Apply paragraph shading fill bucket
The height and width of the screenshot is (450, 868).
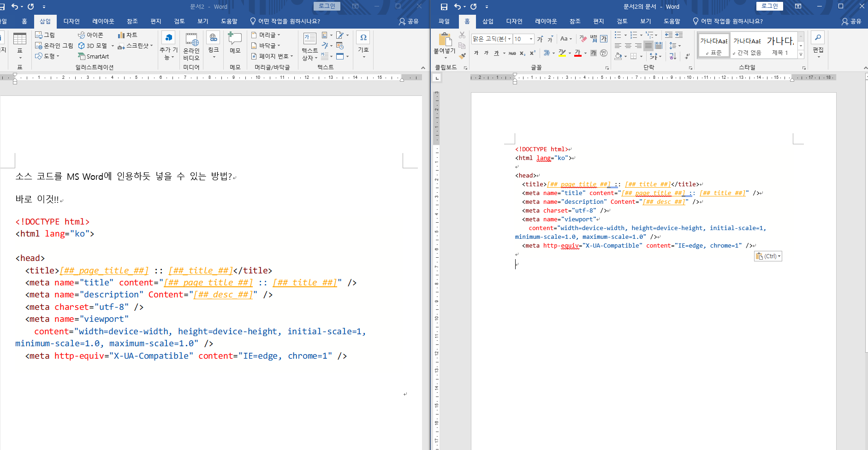618,56
